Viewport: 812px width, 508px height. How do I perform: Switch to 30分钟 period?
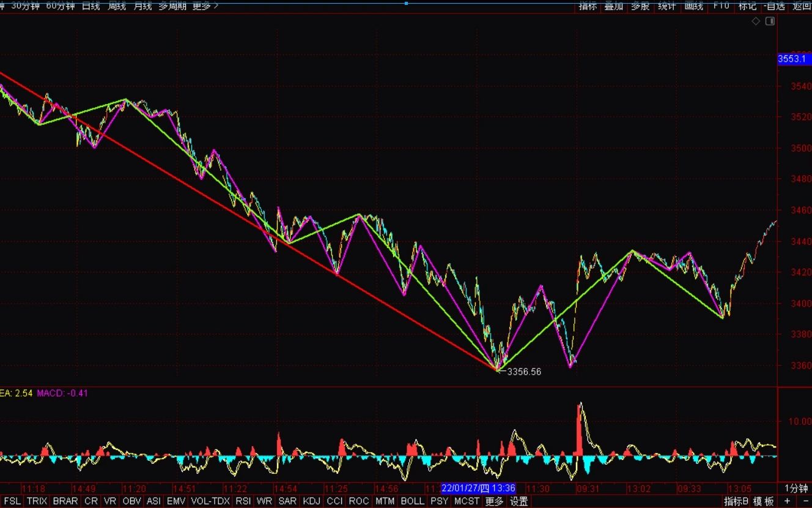26,6
